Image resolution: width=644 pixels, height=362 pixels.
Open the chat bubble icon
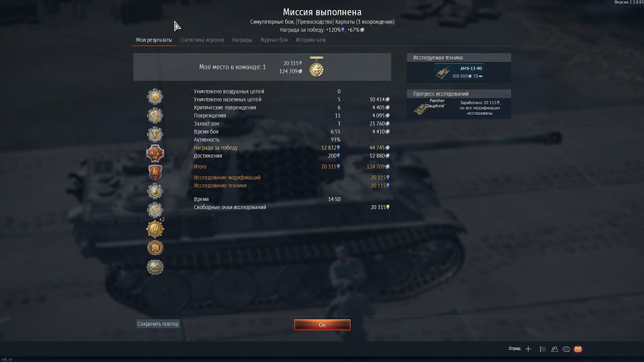566,349
